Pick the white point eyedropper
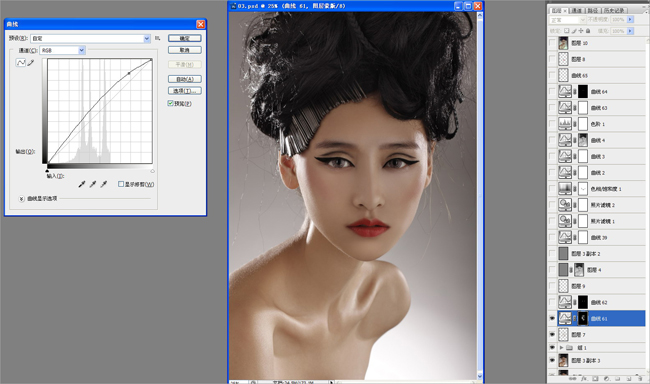 (104, 184)
